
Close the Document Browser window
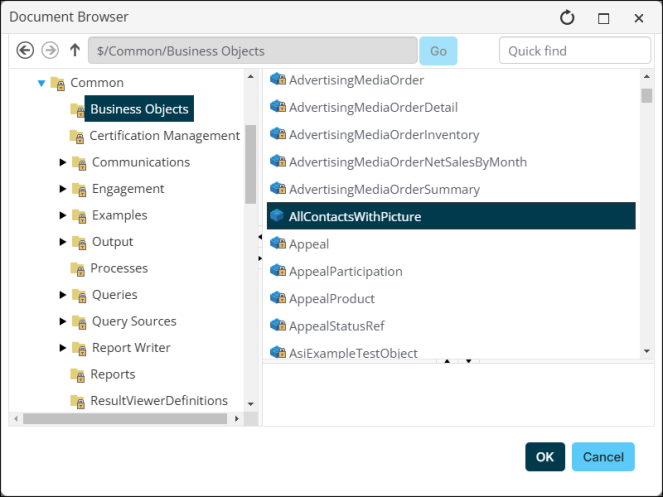[639, 18]
